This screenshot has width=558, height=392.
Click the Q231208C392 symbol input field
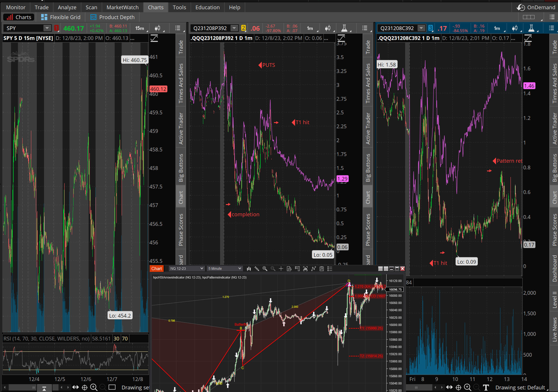397,28
